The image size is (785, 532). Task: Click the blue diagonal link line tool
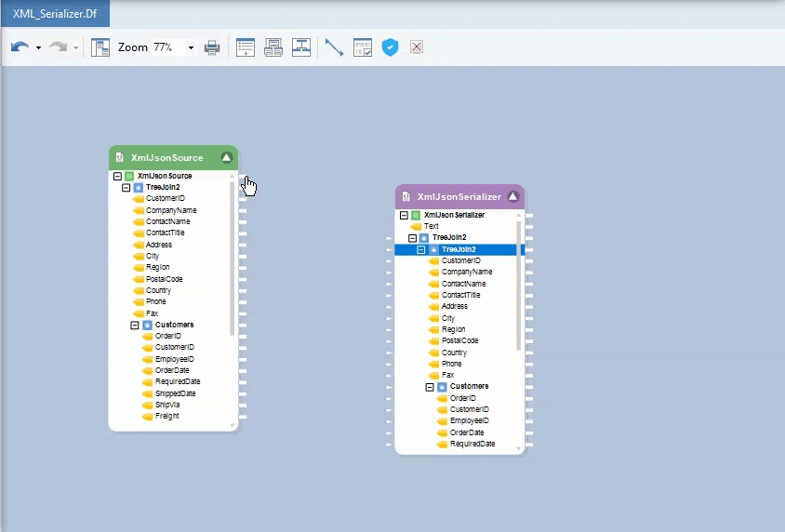coord(334,47)
